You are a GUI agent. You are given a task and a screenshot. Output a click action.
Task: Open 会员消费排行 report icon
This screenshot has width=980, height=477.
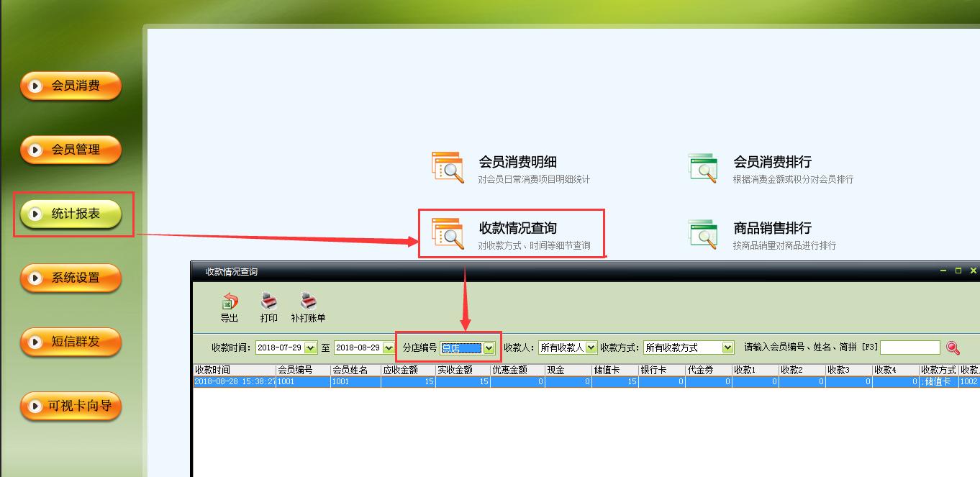pos(702,167)
